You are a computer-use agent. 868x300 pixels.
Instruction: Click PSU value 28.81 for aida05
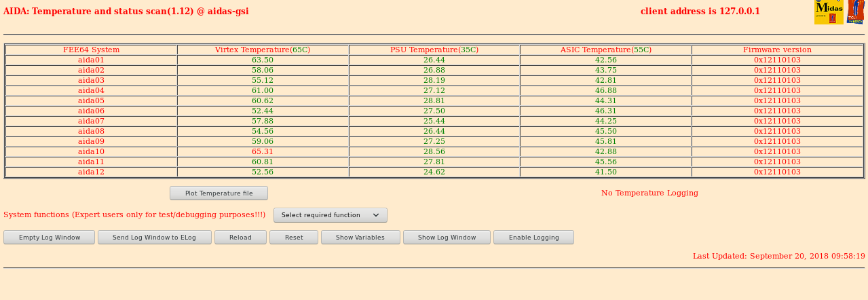(x=434, y=100)
